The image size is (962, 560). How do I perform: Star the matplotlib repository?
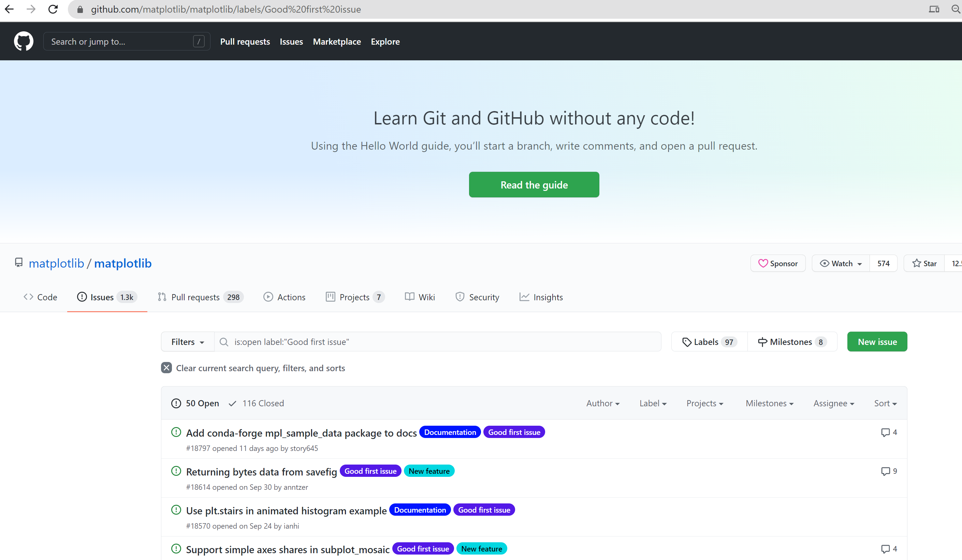(x=924, y=263)
